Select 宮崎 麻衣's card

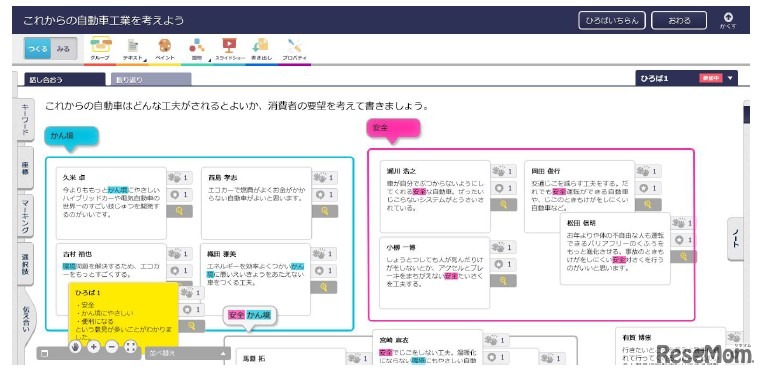click(x=428, y=347)
